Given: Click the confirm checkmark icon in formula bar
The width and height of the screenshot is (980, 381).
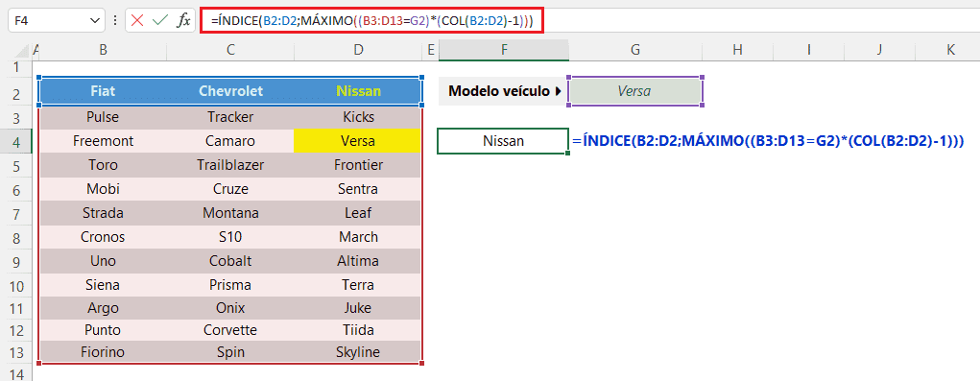Looking at the screenshot, I should tap(160, 20).
